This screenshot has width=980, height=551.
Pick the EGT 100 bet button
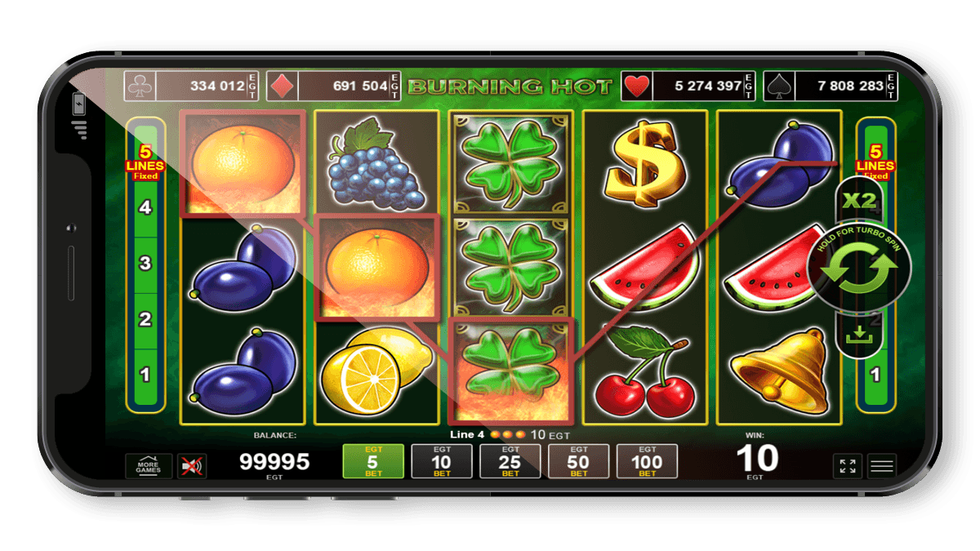coord(648,461)
